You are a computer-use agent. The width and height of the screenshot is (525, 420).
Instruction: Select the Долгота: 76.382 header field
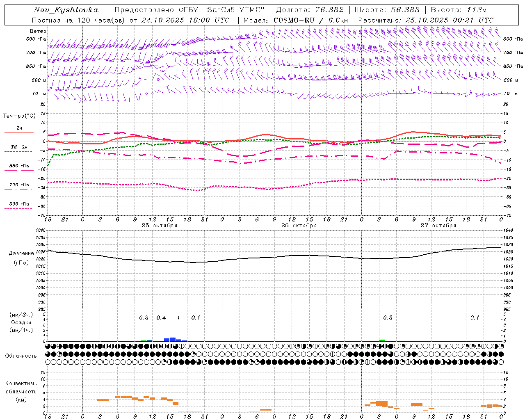(x=310, y=10)
